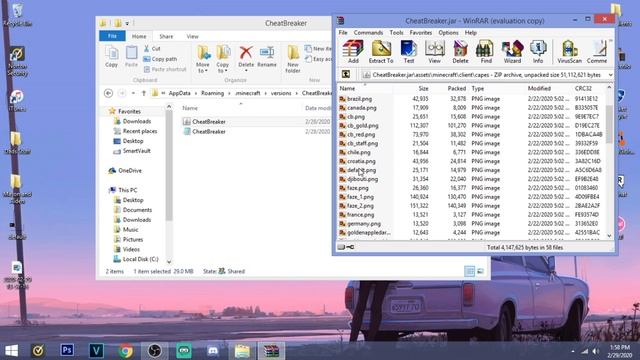Open Google Chrome from the taskbar
The image size is (640, 360).
click(x=126, y=351)
